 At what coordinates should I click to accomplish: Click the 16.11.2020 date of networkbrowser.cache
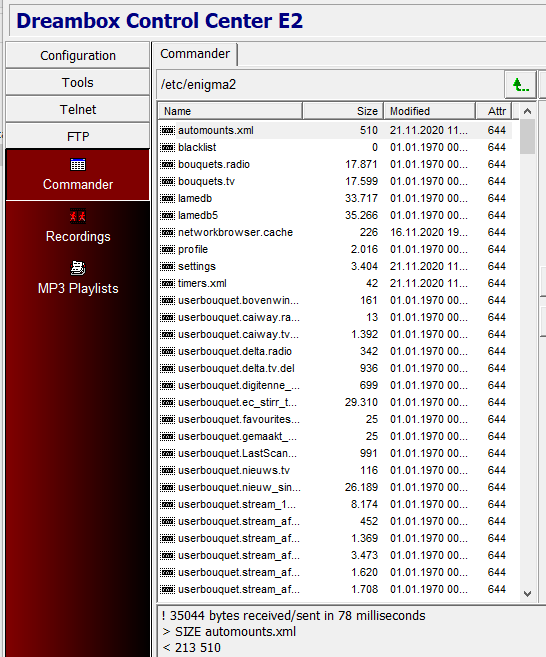tap(429, 232)
